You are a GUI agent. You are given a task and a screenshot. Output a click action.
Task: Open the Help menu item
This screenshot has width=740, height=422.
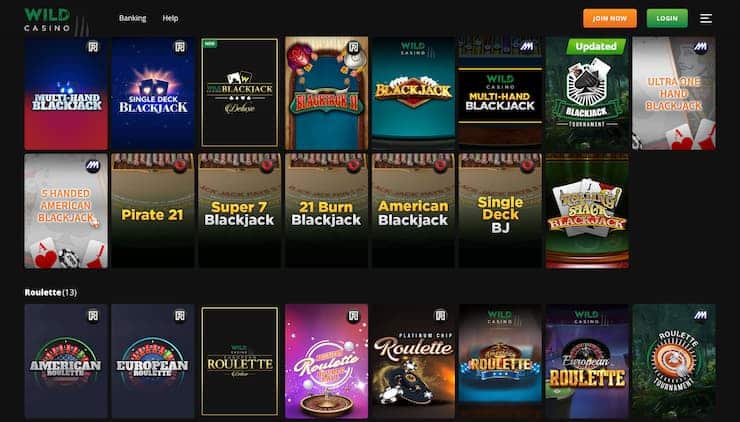pos(170,18)
